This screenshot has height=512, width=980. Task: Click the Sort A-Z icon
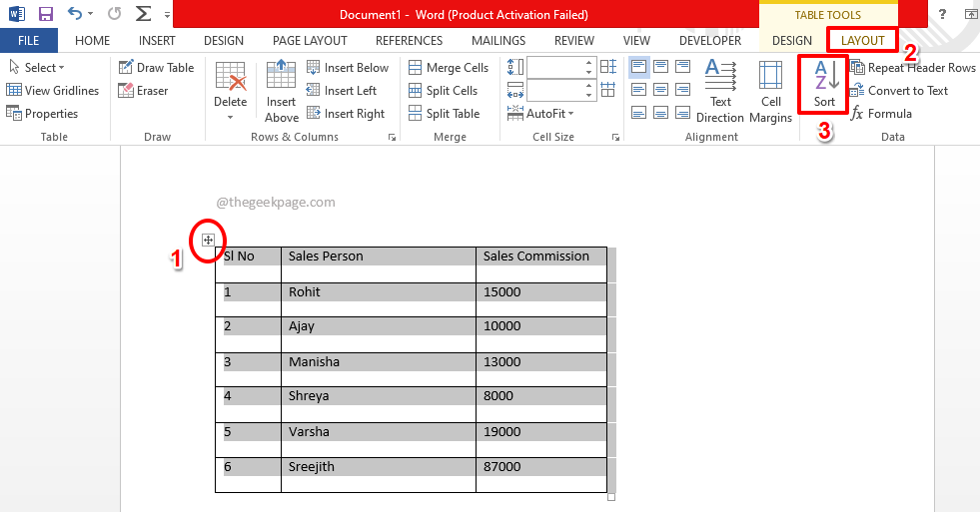pyautogui.click(x=824, y=84)
